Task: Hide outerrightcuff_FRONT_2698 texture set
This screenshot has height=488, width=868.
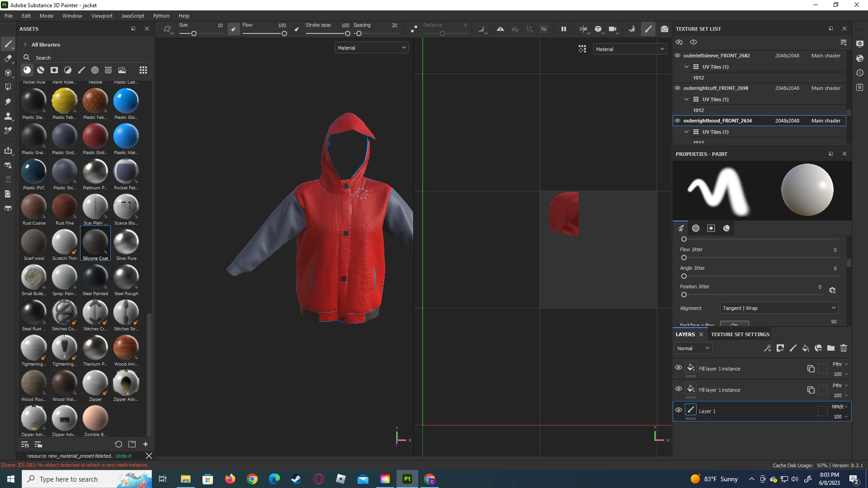Action: coord(678,88)
